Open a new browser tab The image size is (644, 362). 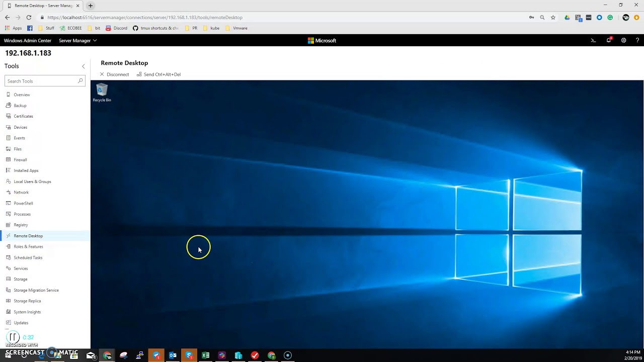point(90,6)
